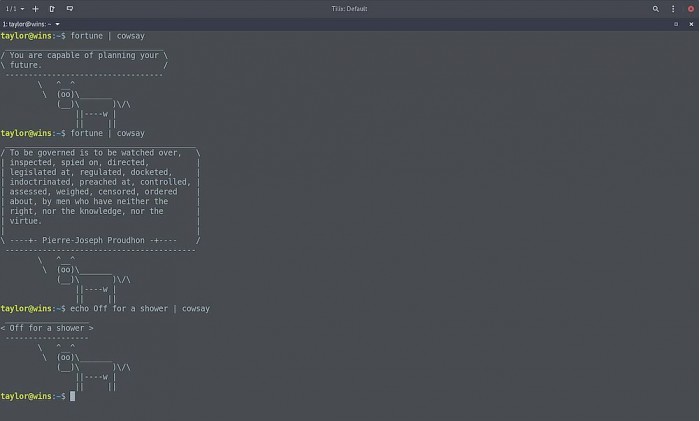Click the "Off for a shower" speech bubble
700x421 pixels.
(x=48, y=328)
